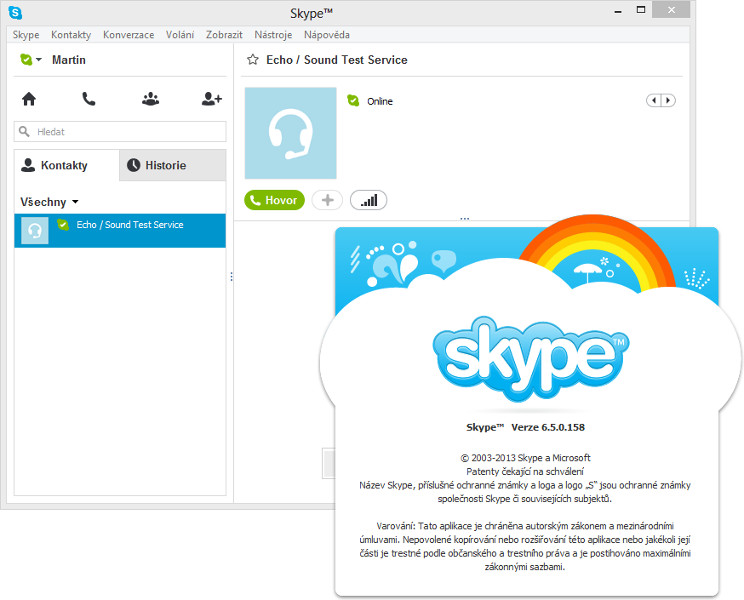Minimize the Skype window
Image resolution: width=744 pixels, height=600 pixels.
[618, 10]
